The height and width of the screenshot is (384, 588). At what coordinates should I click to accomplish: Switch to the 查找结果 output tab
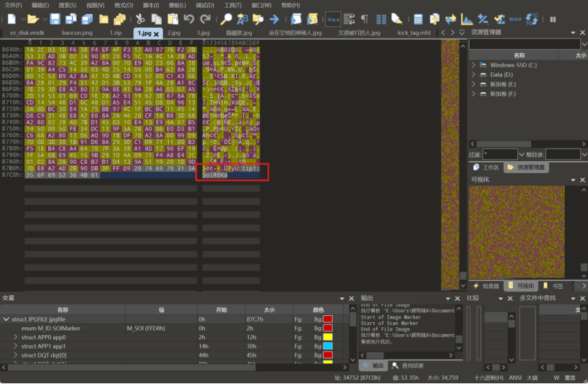(x=407, y=366)
